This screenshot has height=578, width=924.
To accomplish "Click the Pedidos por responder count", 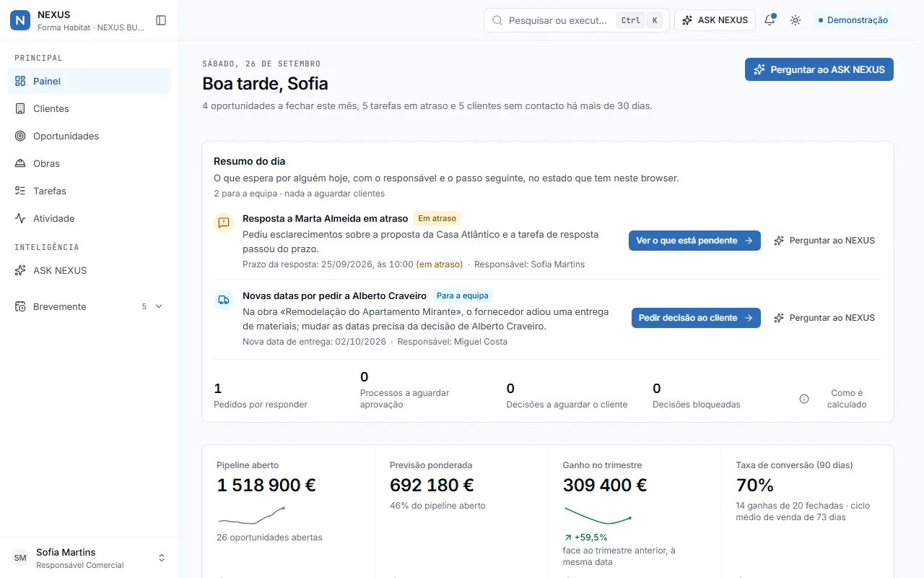I will coord(261,396).
